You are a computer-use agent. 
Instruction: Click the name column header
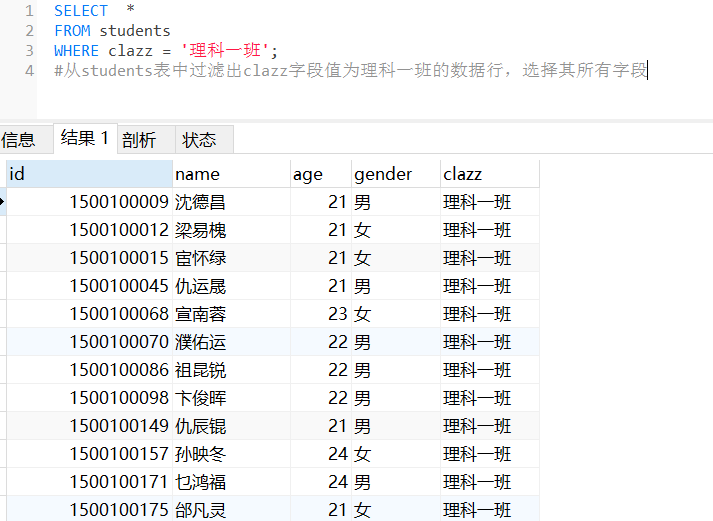(231, 174)
